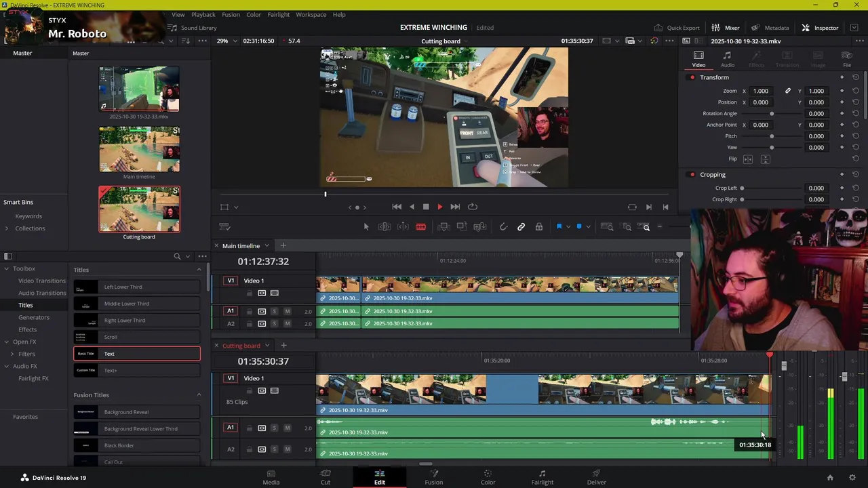The width and height of the screenshot is (868, 488).
Task: Select the Cutting board timeline thumbnail
Action: pos(139,209)
